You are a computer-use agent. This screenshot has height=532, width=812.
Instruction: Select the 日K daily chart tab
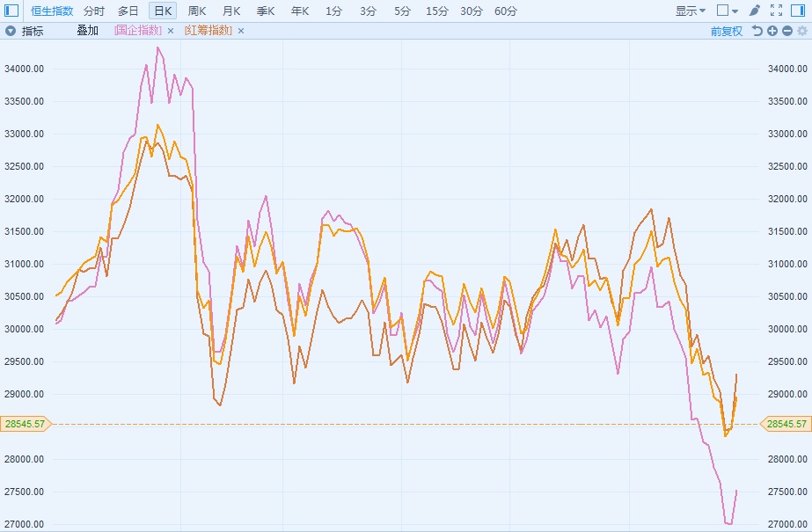163,11
